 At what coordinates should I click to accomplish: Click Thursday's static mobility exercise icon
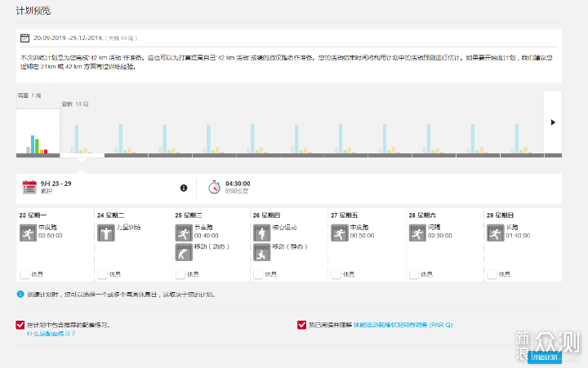[x=261, y=252]
